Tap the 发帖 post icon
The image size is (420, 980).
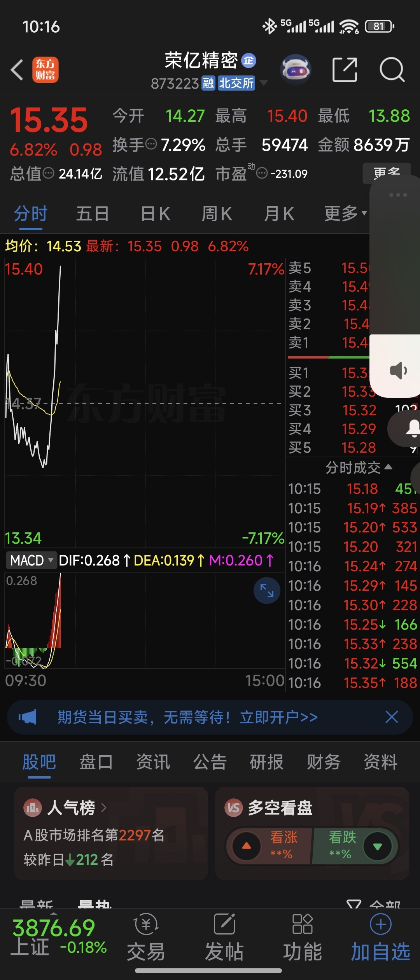(224, 938)
